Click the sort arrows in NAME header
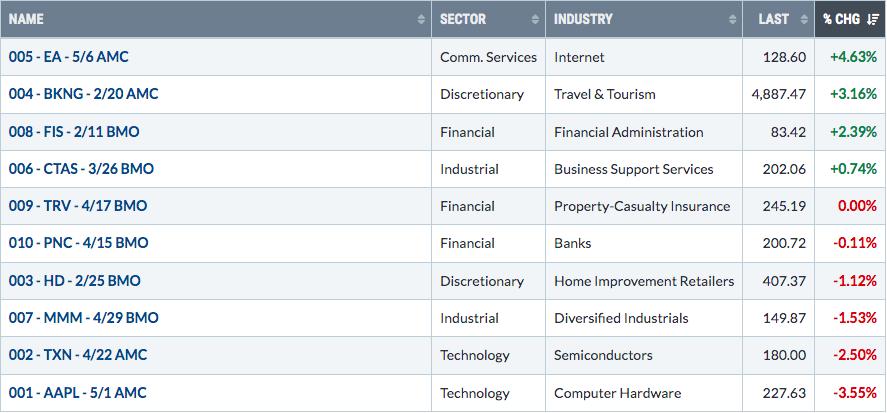Image resolution: width=887 pixels, height=413 pixels. (421, 19)
